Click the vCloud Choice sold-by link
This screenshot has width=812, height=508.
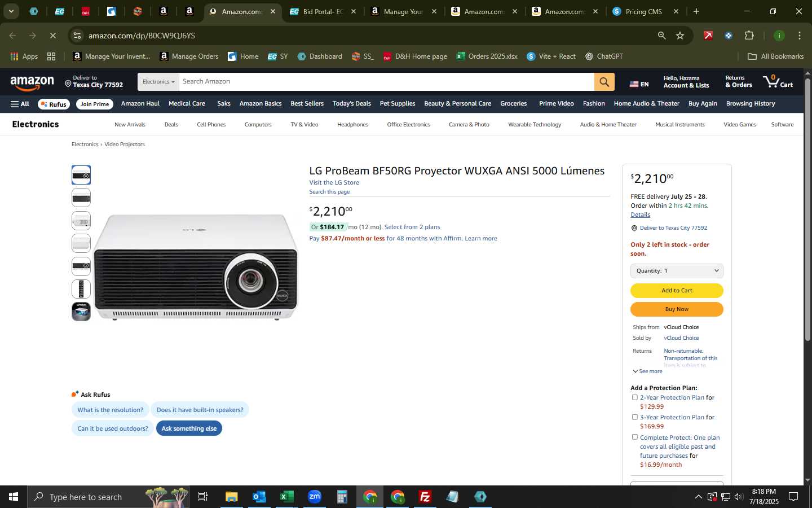point(681,338)
